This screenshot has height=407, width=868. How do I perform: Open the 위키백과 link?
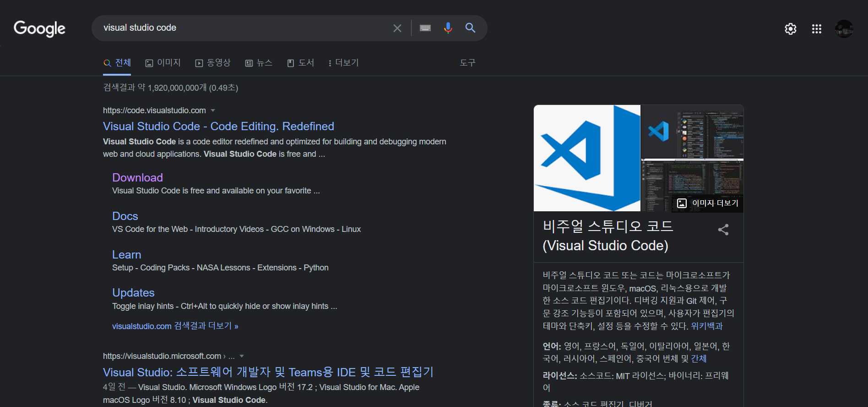707,326
